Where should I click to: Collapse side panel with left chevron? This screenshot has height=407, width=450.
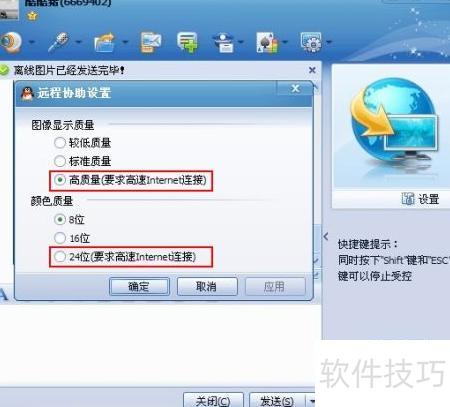pyautogui.click(x=326, y=237)
